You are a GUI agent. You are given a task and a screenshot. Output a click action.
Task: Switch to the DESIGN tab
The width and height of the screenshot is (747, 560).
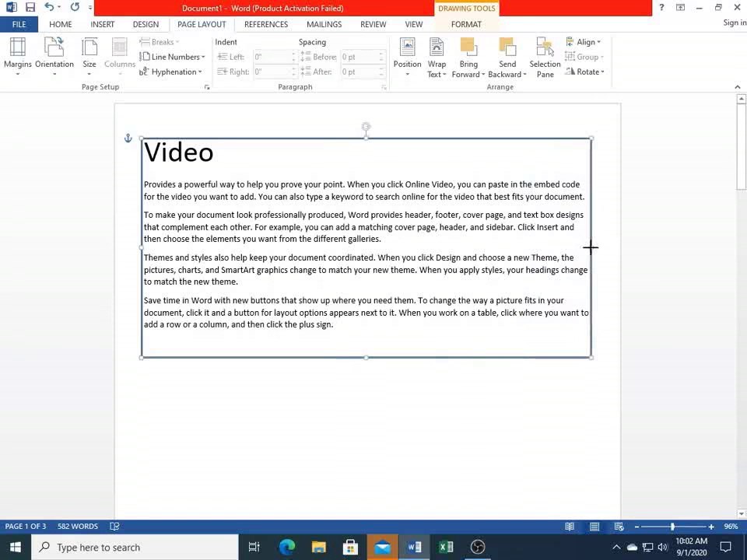tap(146, 24)
